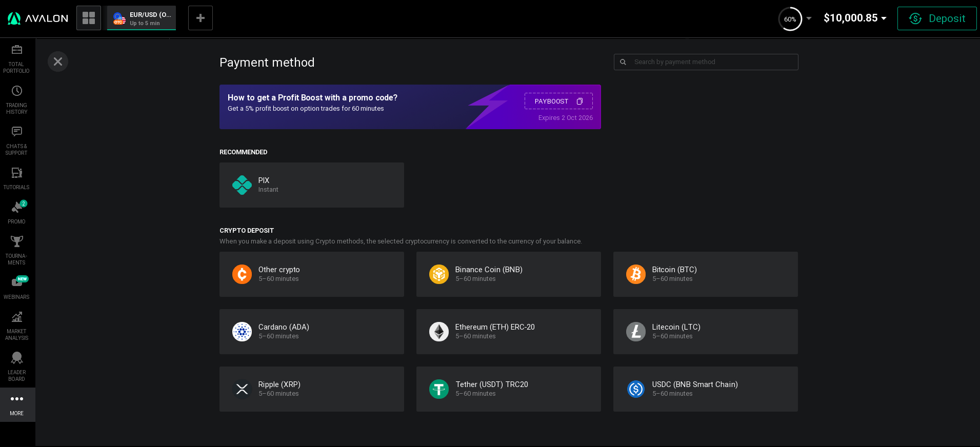The image size is (980, 447).
Task: Expand the 60% profile level dropdown arrow
Action: 809,18
